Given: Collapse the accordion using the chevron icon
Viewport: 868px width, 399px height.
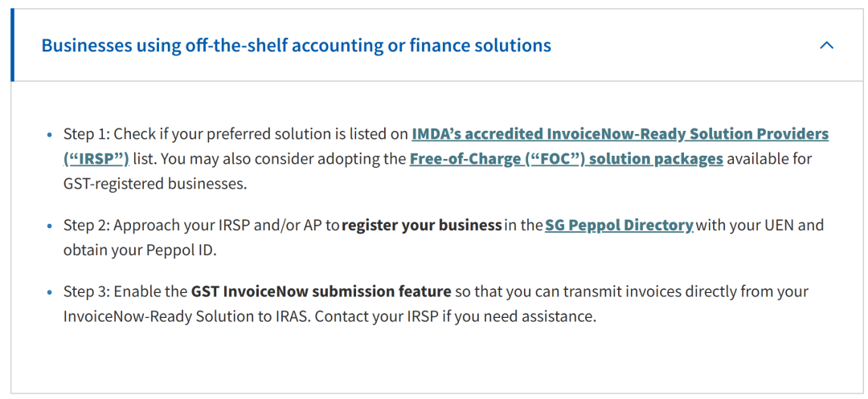Looking at the screenshot, I should pos(826,46).
